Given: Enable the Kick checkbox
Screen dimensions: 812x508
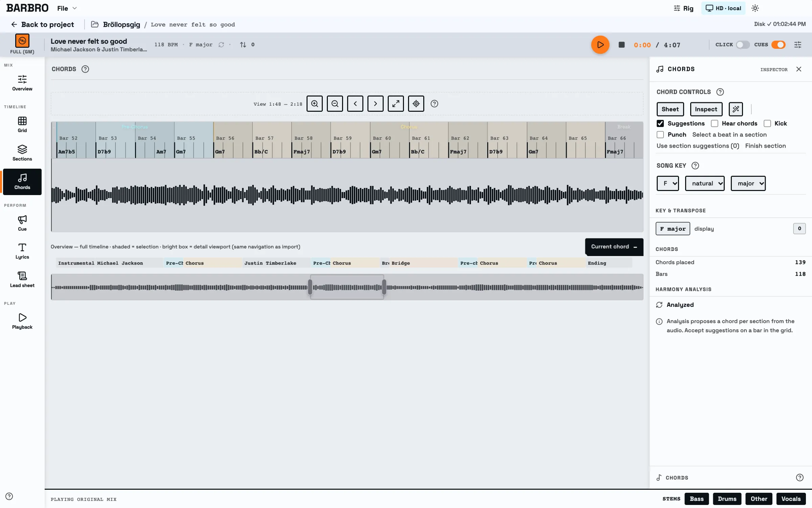Looking at the screenshot, I should tap(767, 123).
